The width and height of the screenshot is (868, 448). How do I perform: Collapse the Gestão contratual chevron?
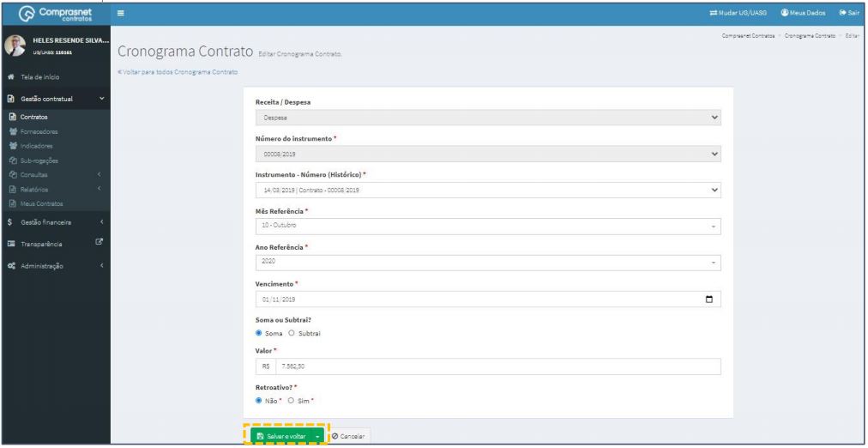click(101, 99)
